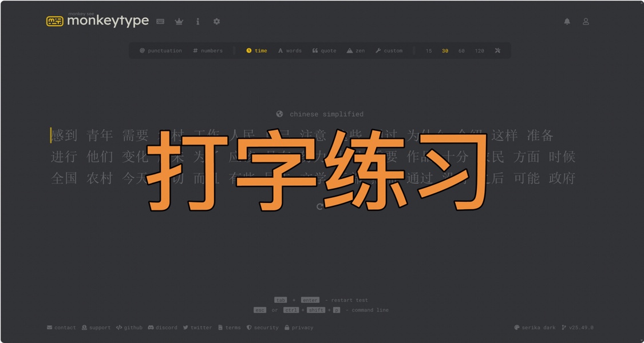View leaderboards via the crown icon
The height and width of the screenshot is (343, 644).
pyautogui.click(x=179, y=21)
